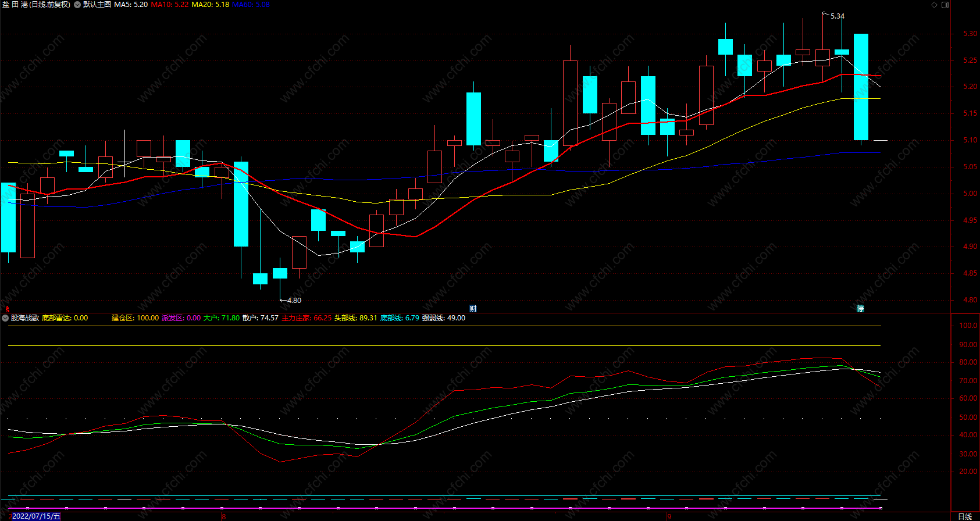Select the last large cyan candlestick
The image size is (980, 521).
click(x=861, y=87)
